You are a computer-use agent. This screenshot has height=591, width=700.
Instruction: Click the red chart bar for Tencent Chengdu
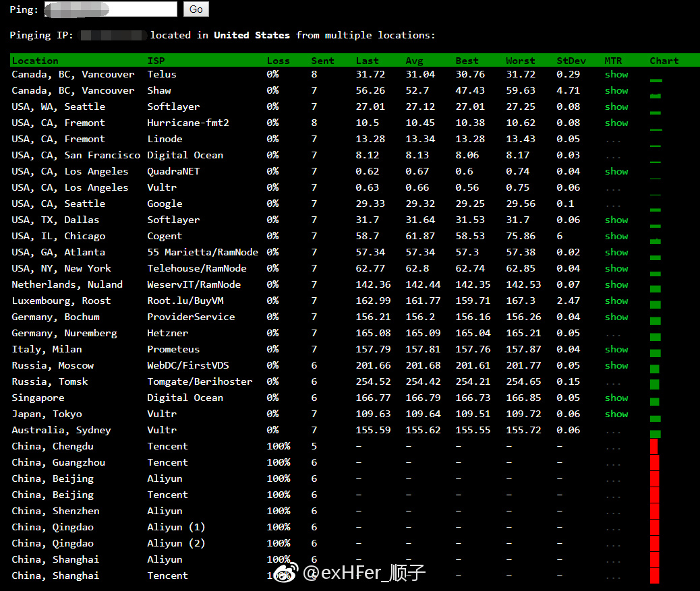[x=654, y=447]
